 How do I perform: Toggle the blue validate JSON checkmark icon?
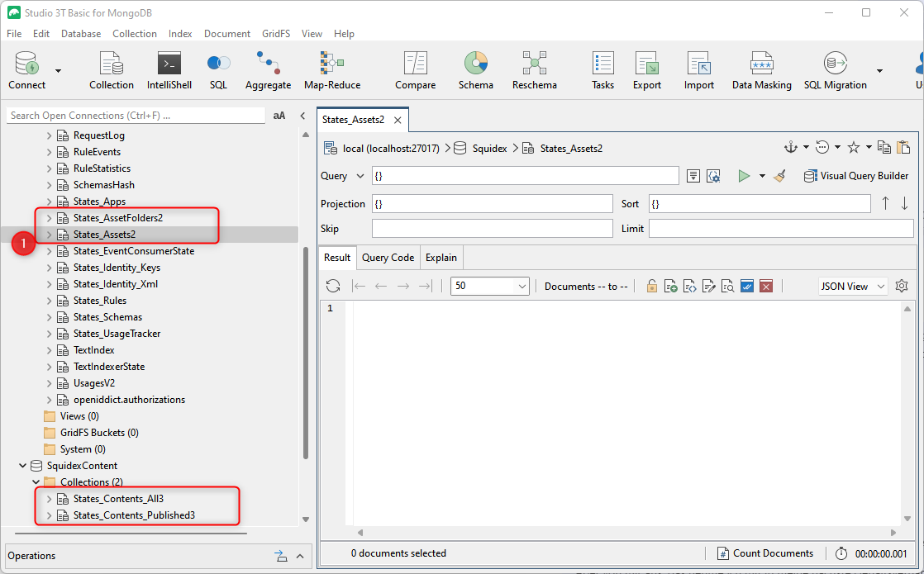tap(747, 286)
